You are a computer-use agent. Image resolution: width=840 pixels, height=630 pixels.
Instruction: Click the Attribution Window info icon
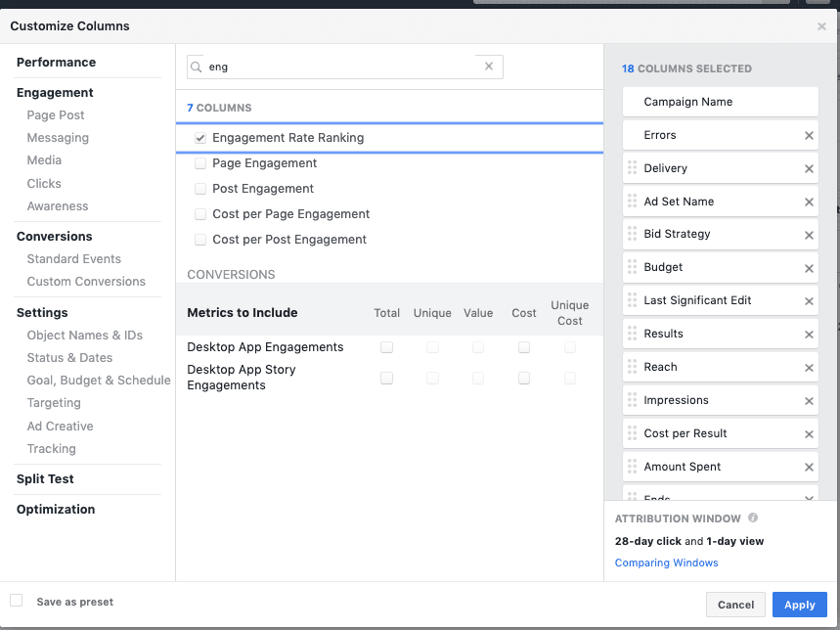pos(753,518)
